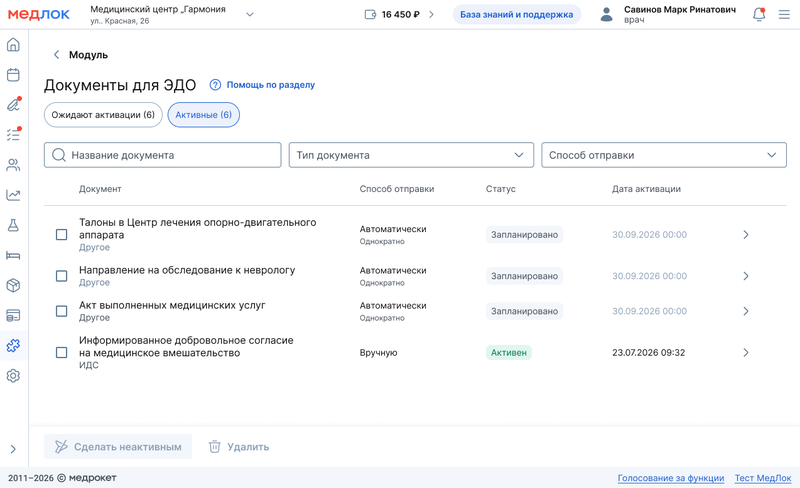This screenshot has width=800, height=488.
Task: Click document title Направление на обследование к неврологу
Action: point(187,270)
